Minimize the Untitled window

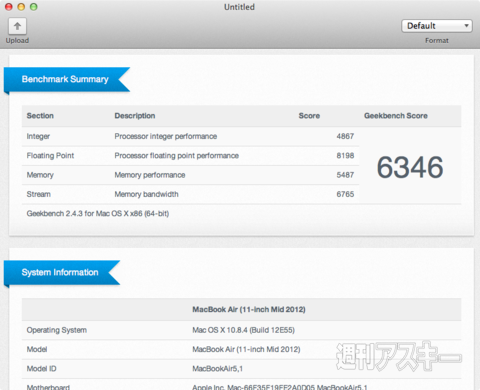pos(21,7)
